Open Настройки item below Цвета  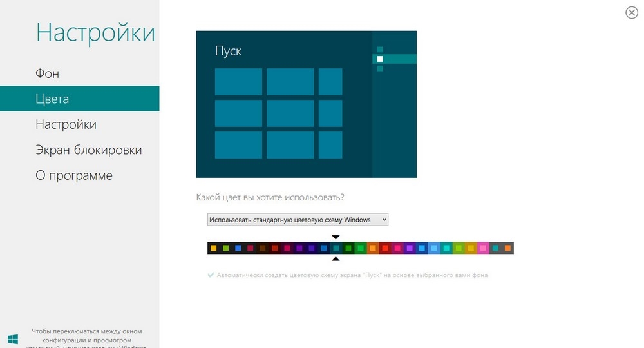[66, 124]
